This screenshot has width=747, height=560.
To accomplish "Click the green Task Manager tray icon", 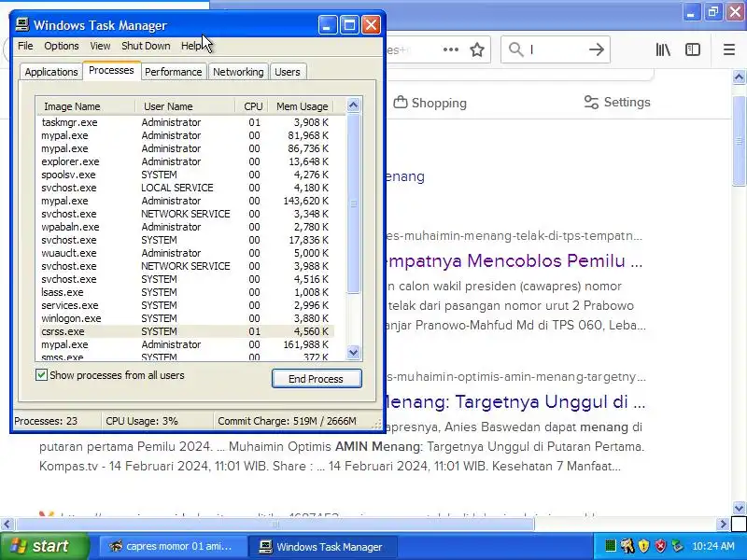I will click(611, 546).
